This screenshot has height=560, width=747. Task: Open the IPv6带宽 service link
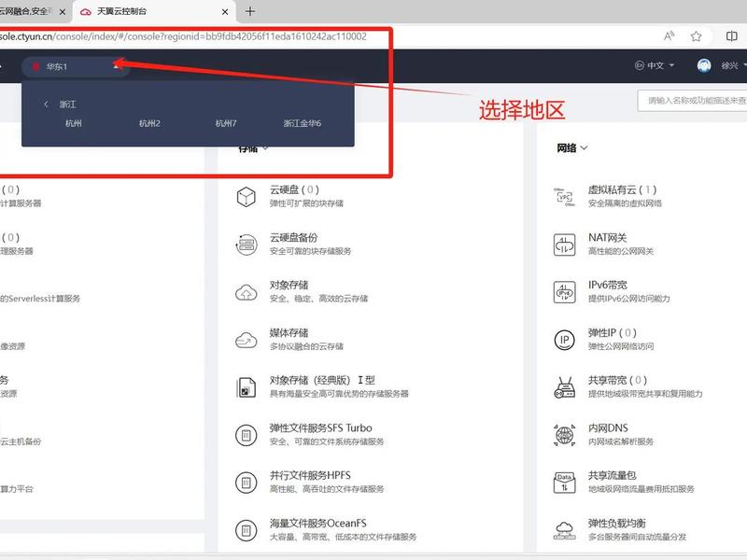pos(608,285)
